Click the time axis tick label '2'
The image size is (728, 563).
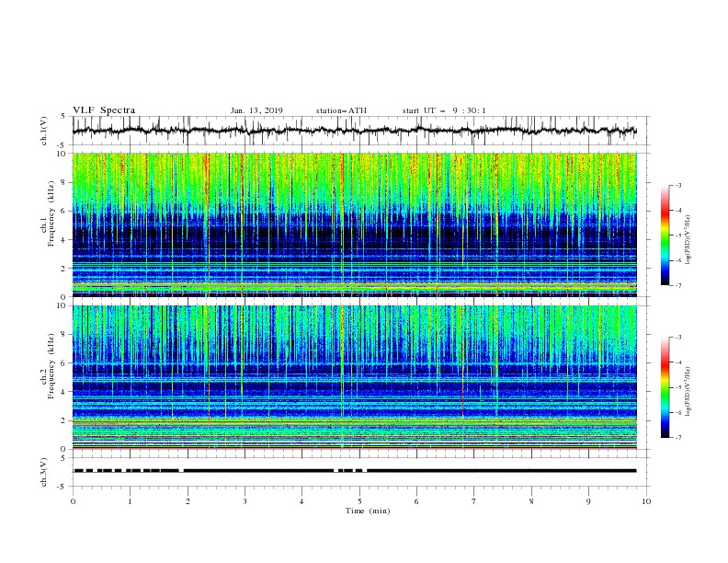pos(188,501)
